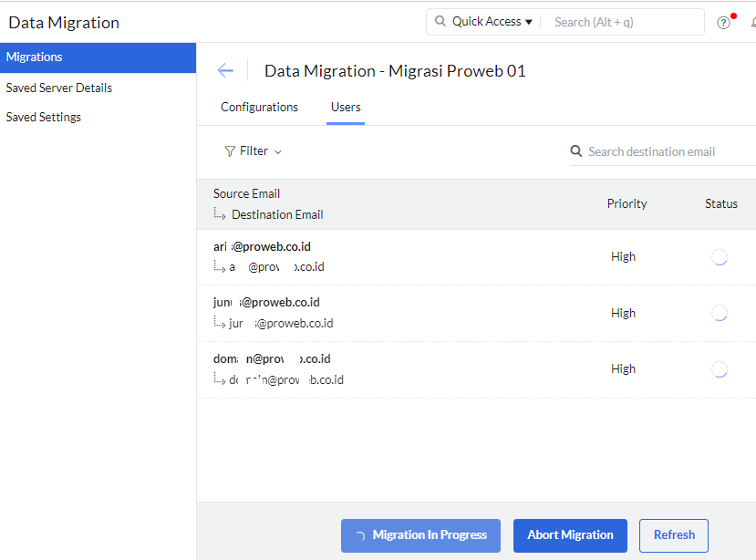Click the loading status spinner for ari row
The image size is (756, 560).
click(x=720, y=257)
